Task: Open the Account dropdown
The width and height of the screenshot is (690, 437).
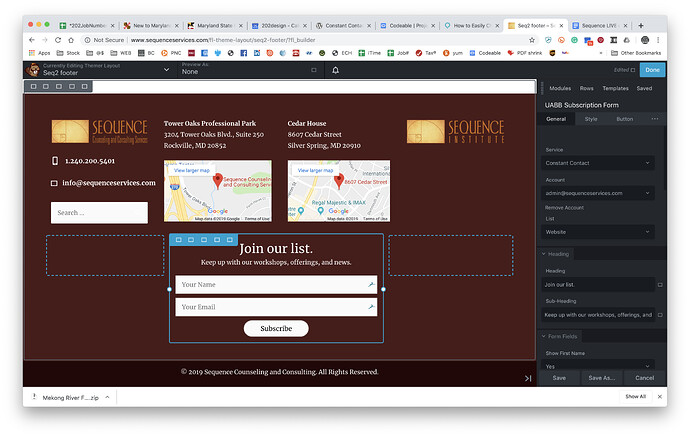Action: pyautogui.click(x=598, y=193)
